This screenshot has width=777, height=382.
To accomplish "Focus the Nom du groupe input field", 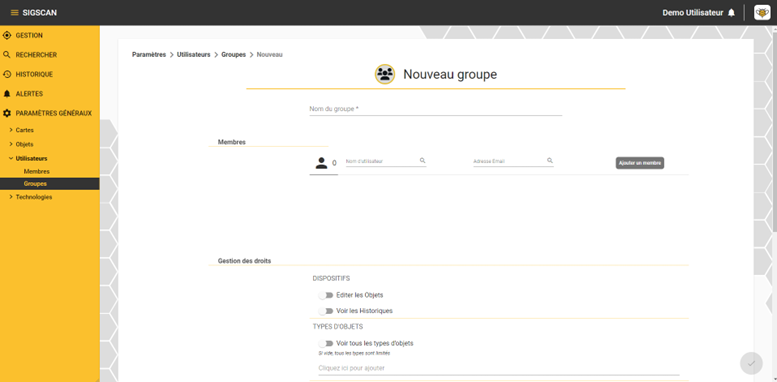I will (x=436, y=109).
